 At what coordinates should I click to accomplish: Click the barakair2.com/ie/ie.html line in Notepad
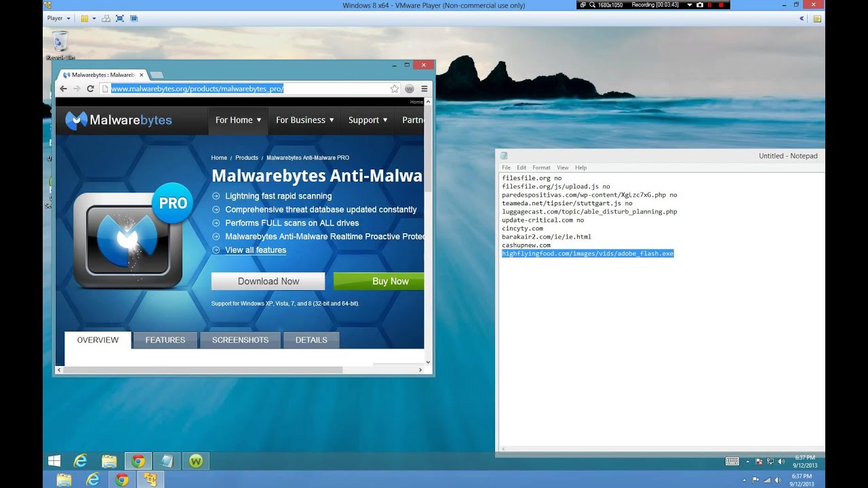click(547, 237)
